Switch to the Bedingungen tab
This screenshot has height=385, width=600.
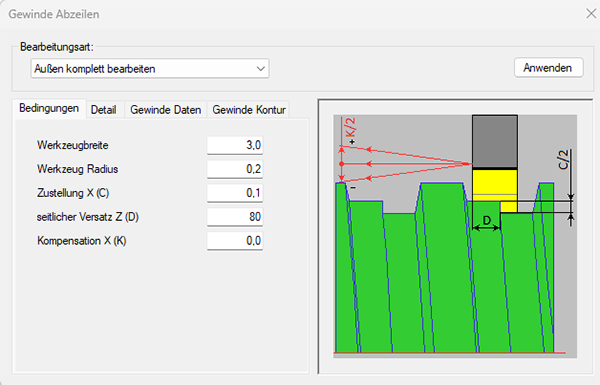click(x=49, y=108)
